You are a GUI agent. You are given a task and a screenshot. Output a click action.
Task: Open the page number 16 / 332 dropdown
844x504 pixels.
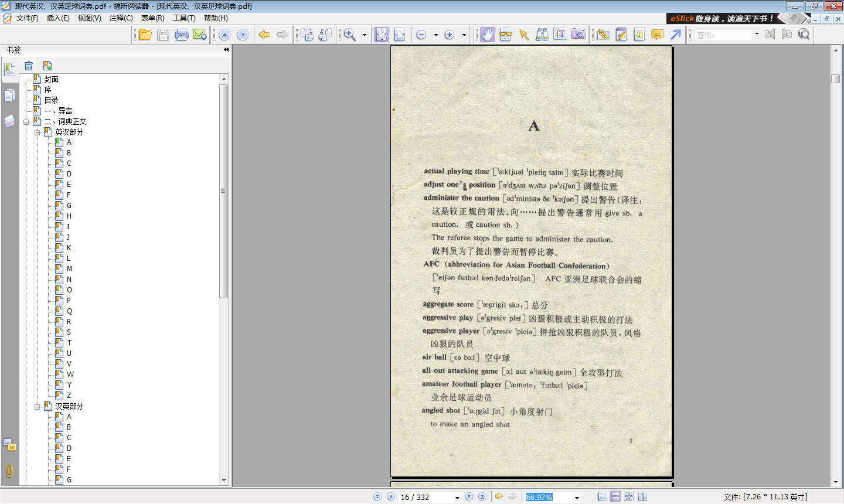click(457, 498)
